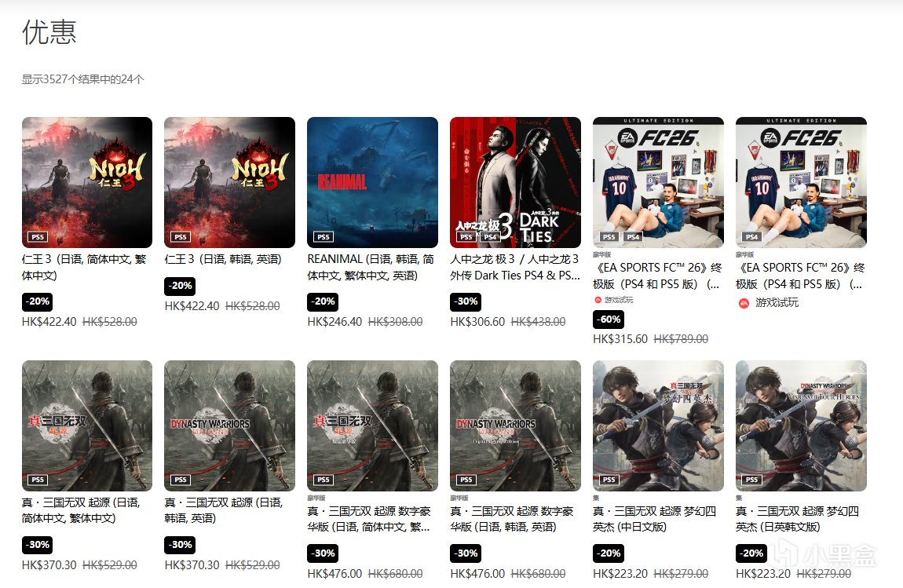This screenshot has height=588, width=903.
Task: Click the struck-through price HK$789.00
Action: point(681,339)
